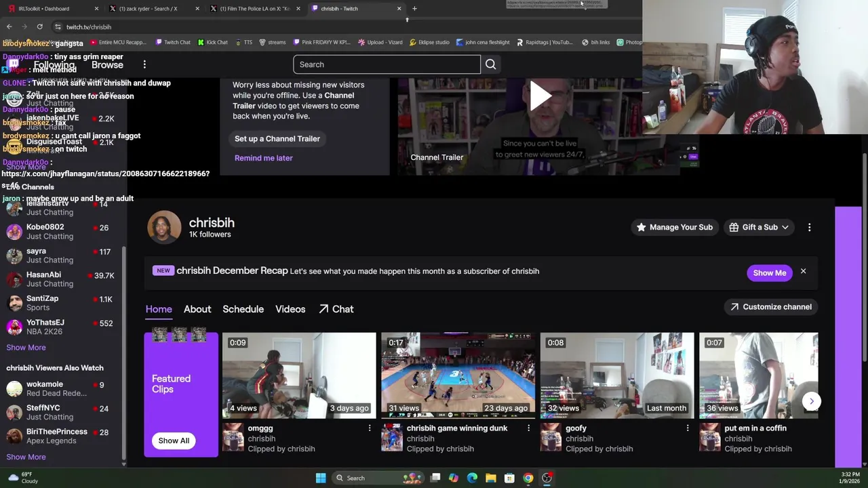Click Customize channel button

(x=770, y=307)
